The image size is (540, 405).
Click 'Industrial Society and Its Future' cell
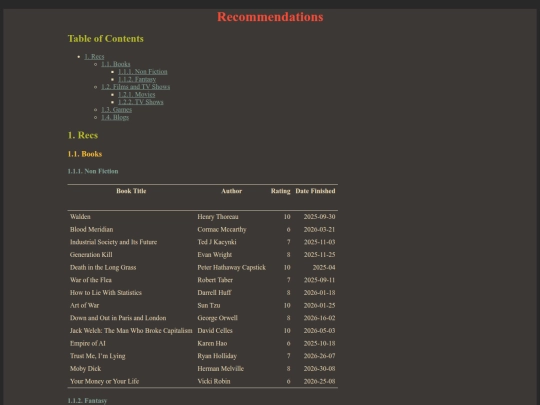point(113,242)
